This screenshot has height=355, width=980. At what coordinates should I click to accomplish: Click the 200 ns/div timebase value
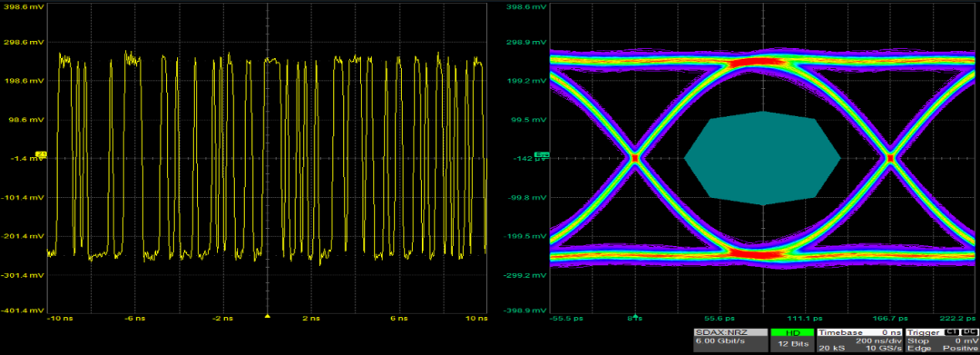[878, 341]
